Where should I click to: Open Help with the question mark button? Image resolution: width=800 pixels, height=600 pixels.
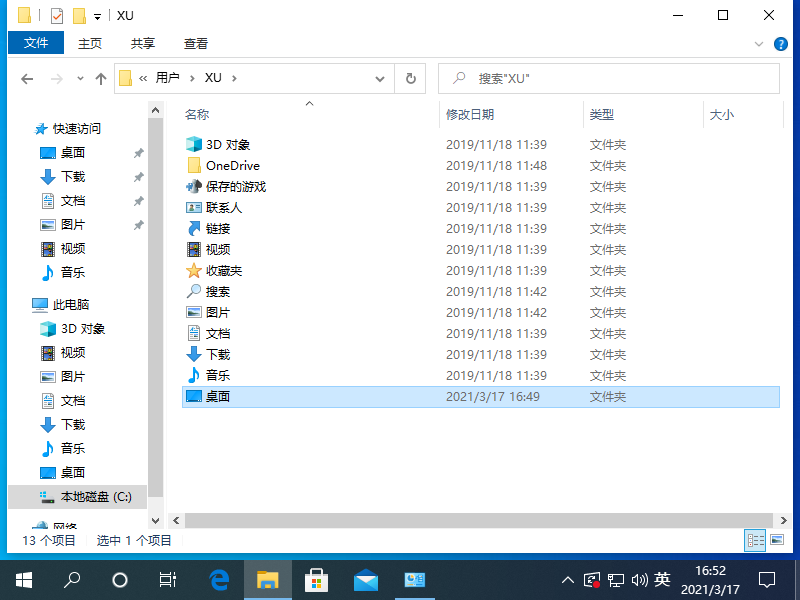[x=781, y=43]
